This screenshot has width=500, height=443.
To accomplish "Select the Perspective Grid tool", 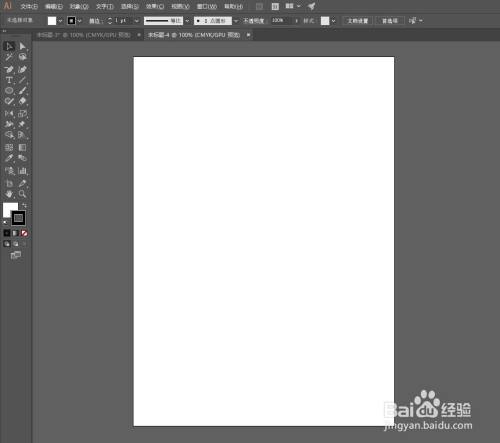I will point(22,135).
